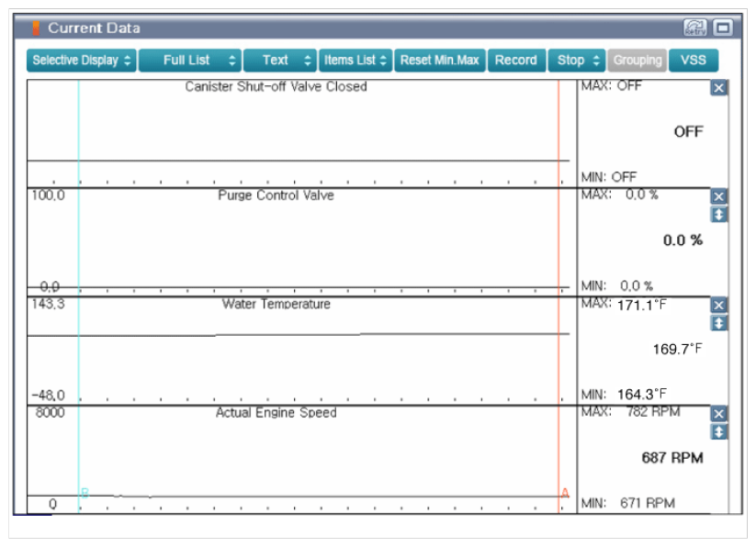This screenshot has height=547, width=756.
Task: Open the Text display mode dropdown
Action: click(x=280, y=61)
